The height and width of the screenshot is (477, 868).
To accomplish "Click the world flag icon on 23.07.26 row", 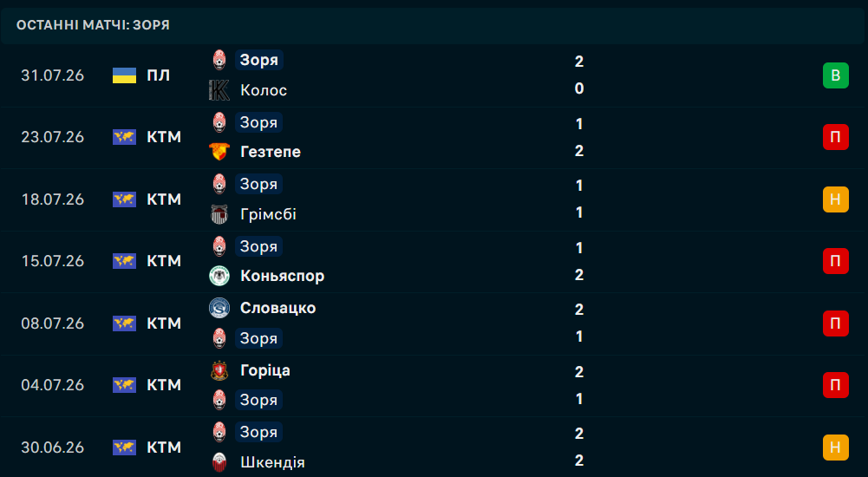I will [125, 137].
